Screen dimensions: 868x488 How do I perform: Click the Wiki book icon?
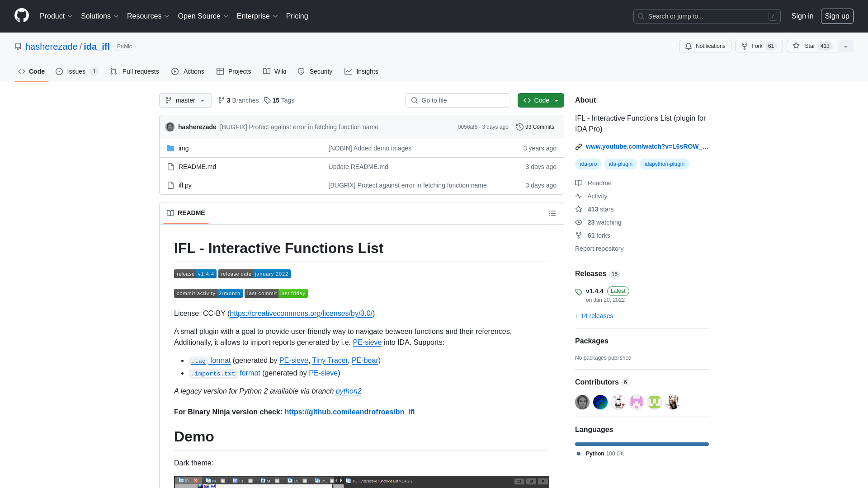[266, 71]
